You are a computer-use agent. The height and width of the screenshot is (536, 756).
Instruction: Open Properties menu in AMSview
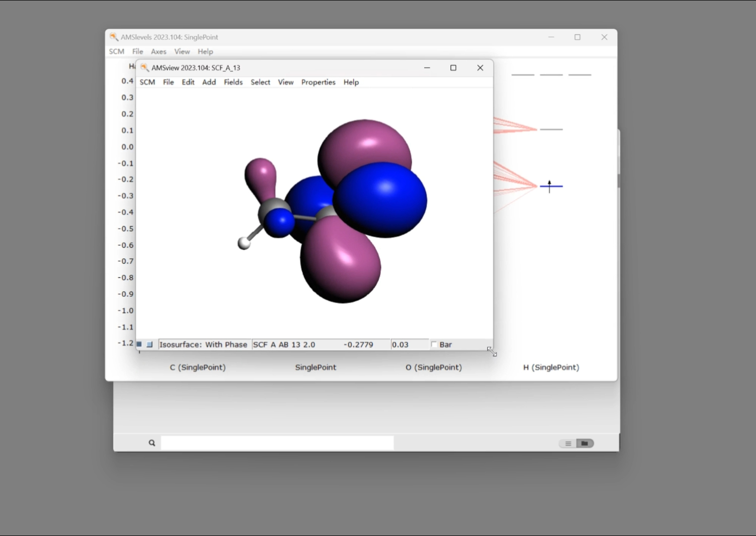coord(318,82)
